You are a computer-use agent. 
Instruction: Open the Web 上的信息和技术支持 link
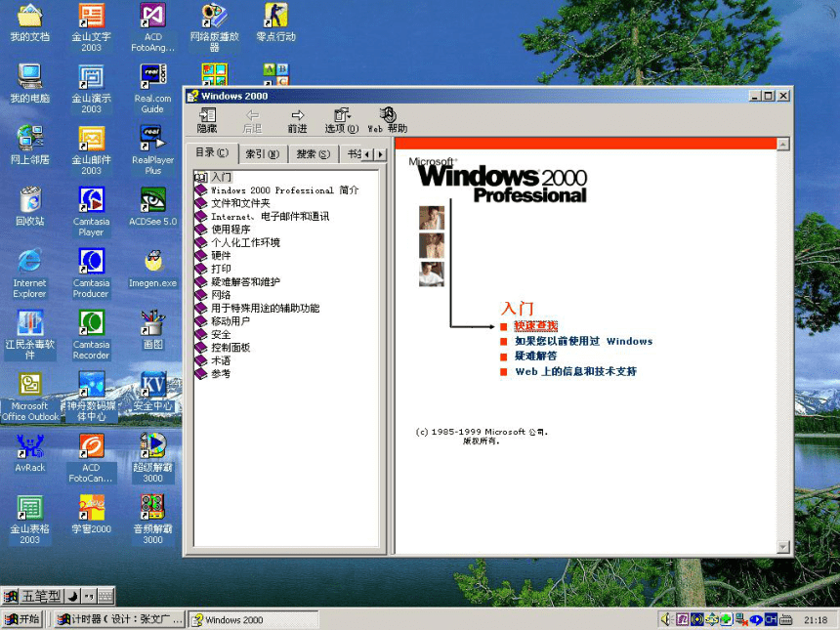pyautogui.click(x=576, y=371)
